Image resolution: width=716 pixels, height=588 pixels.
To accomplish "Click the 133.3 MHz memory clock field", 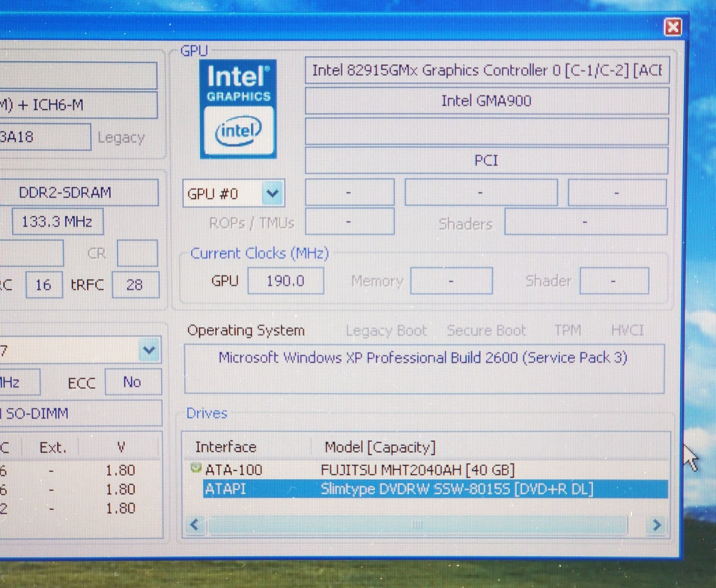I will click(57, 222).
